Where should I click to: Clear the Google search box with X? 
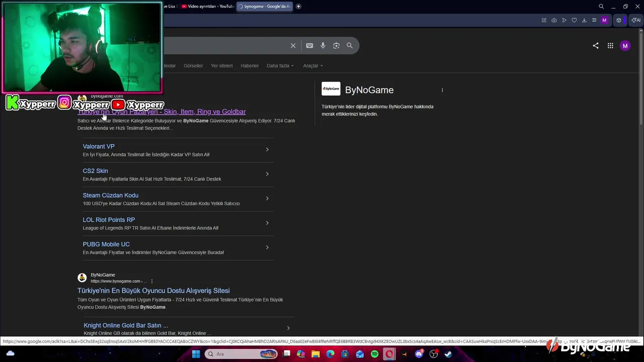tap(293, 46)
